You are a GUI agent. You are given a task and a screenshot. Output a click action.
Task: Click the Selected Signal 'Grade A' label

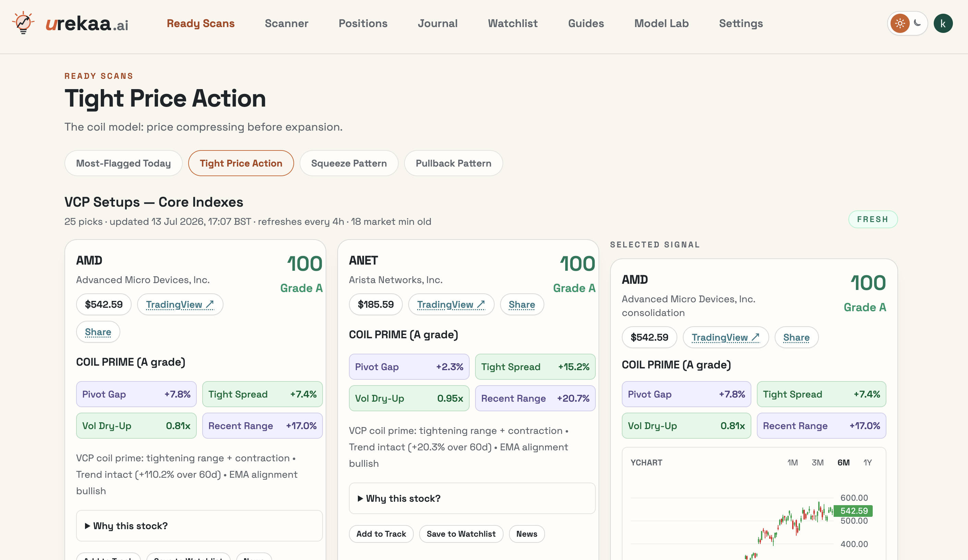865,307
